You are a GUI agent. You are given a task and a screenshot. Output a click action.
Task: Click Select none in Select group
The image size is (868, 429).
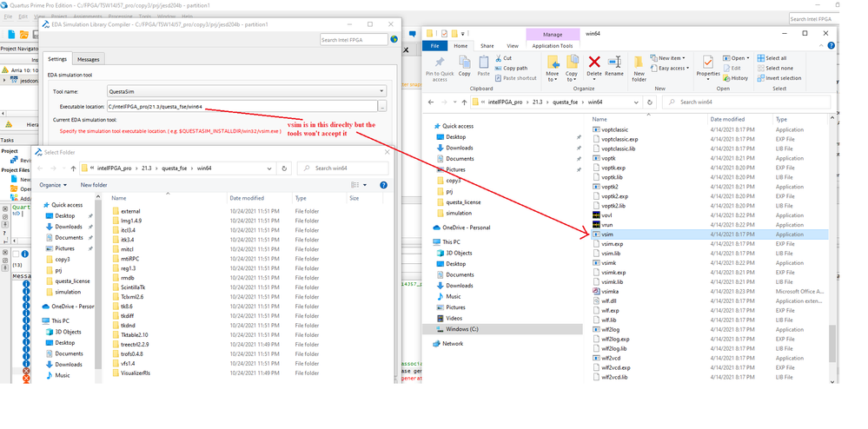774,68
